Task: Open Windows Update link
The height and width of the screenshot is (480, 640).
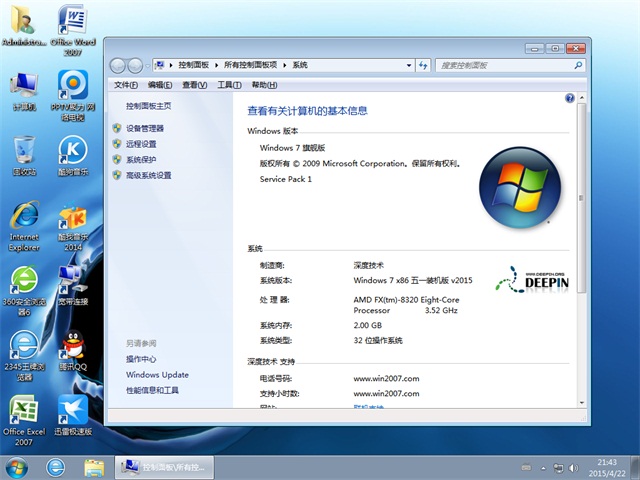Action: [157, 375]
